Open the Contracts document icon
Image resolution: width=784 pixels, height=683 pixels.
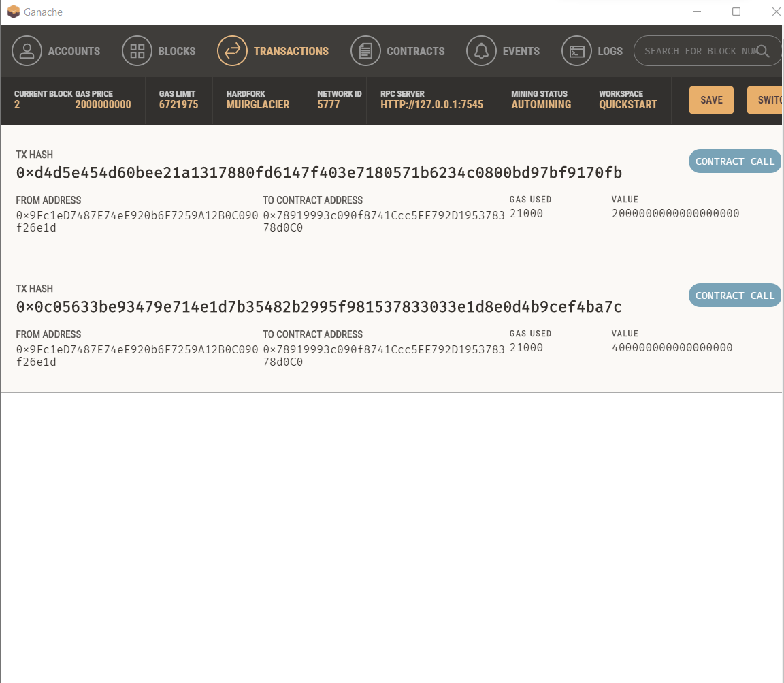click(x=365, y=50)
